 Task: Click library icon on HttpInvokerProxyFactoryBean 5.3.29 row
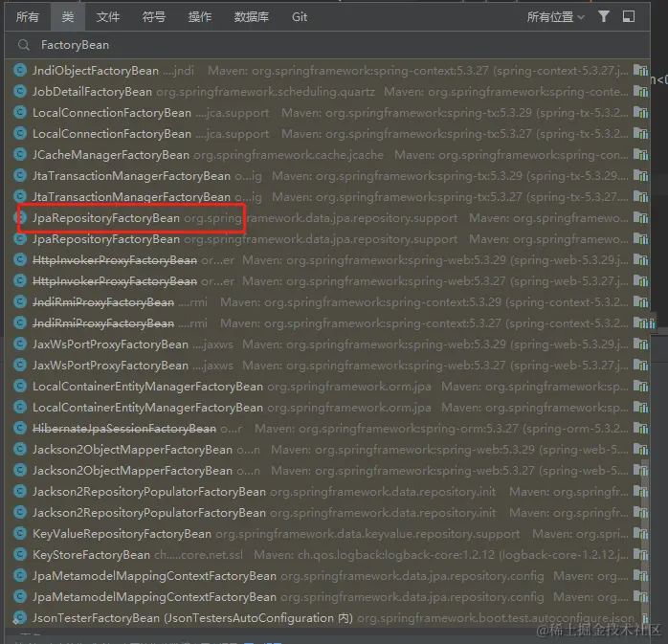[640, 260]
